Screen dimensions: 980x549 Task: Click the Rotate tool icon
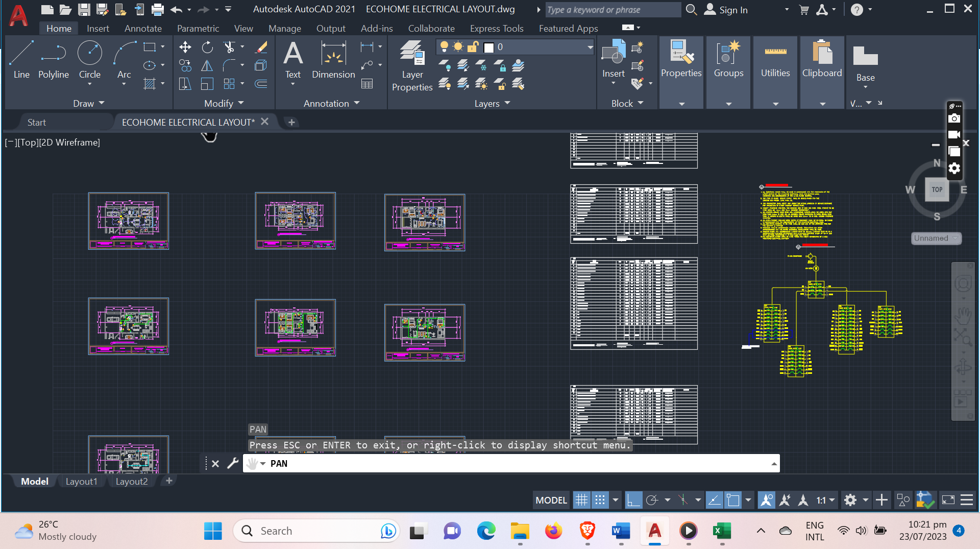(207, 47)
